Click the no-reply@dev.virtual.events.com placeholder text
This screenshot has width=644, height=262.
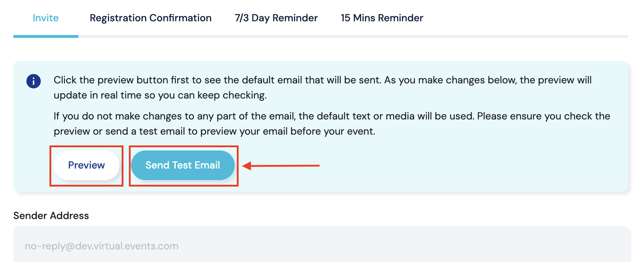102,246
